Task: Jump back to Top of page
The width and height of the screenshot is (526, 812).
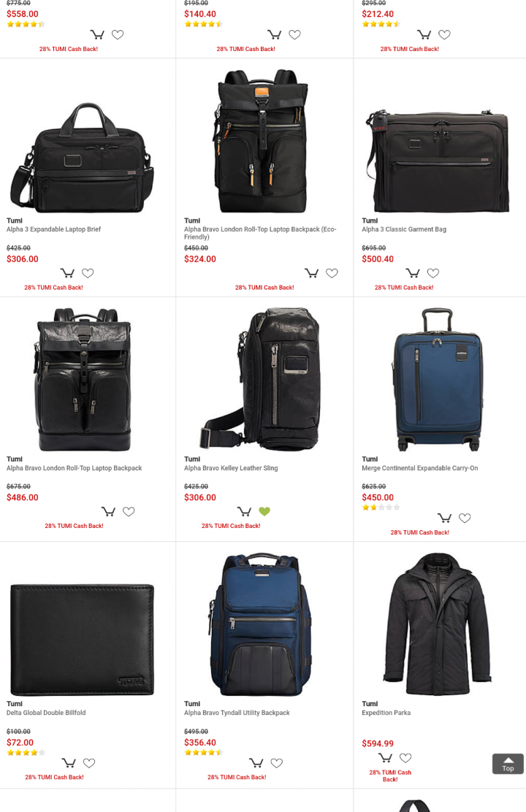Action: click(x=508, y=764)
